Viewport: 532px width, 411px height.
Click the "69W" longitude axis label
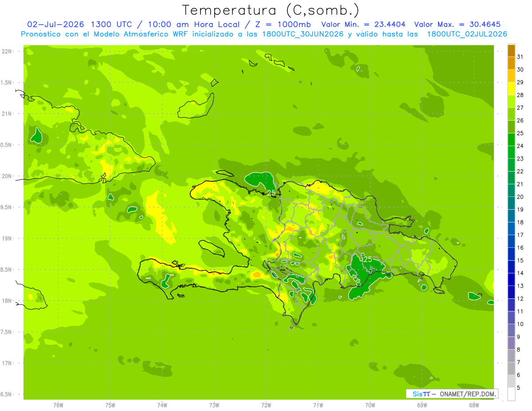click(422, 405)
